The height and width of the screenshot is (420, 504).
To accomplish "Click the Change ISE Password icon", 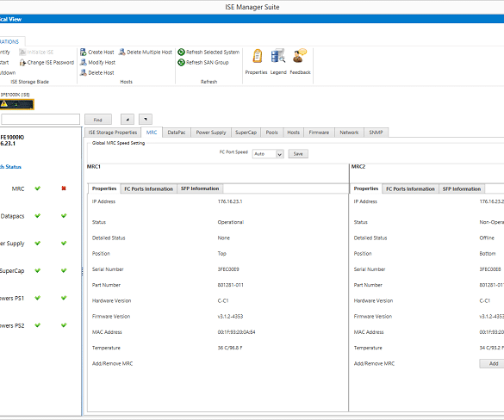I will tap(22, 62).
